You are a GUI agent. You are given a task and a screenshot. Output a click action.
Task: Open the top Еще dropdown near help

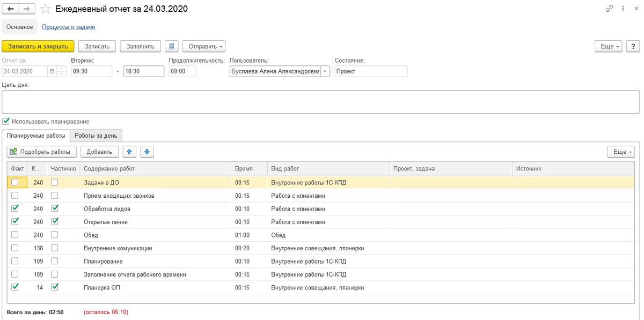click(x=609, y=47)
